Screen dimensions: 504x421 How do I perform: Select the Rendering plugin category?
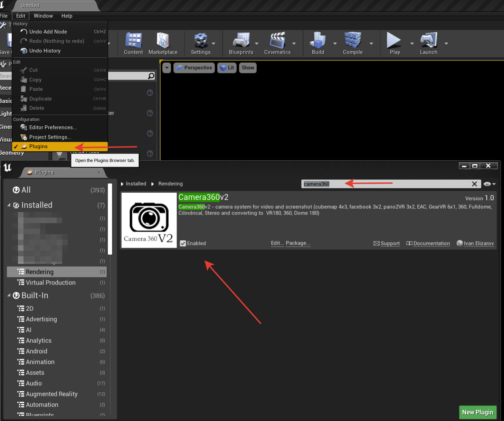pos(57,272)
